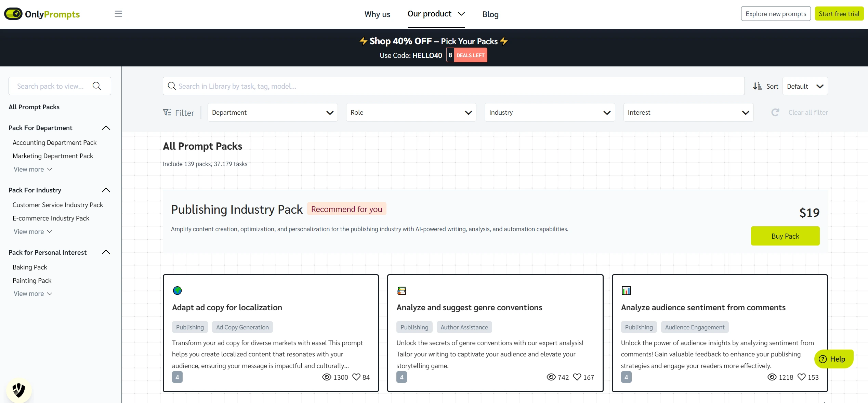Image resolution: width=868 pixels, height=403 pixels.
Task: Click Buy Pack button
Action: (785, 236)
